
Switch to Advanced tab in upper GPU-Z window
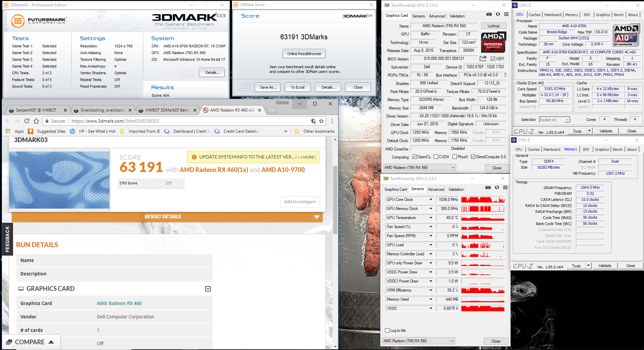click(437, 16)
